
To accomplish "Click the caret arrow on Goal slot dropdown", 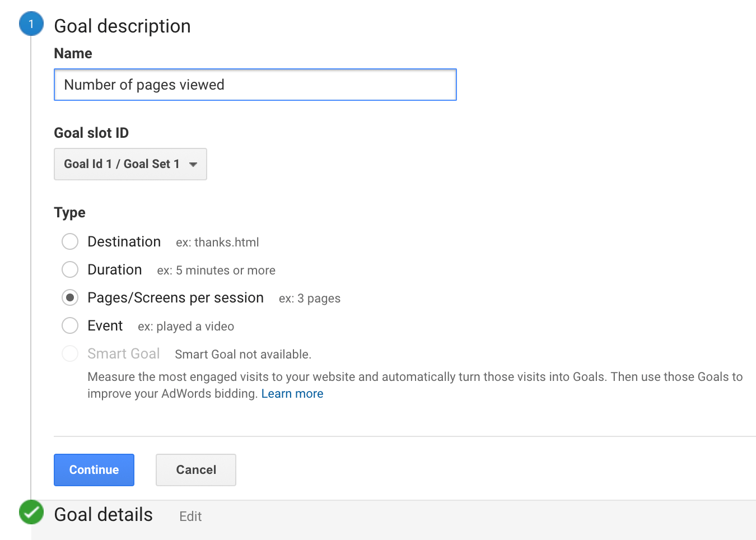I will coord(193,164).
